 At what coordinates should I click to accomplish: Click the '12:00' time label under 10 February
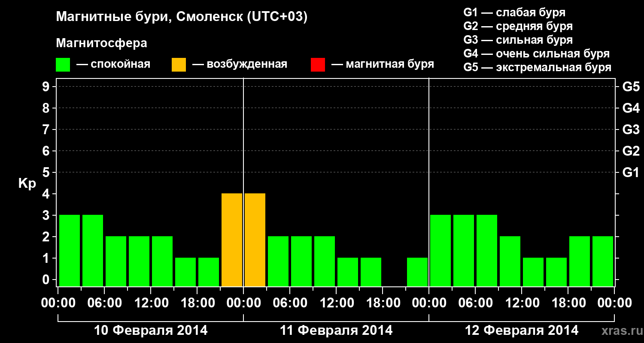pyautogui.click(x=151, y=303)
